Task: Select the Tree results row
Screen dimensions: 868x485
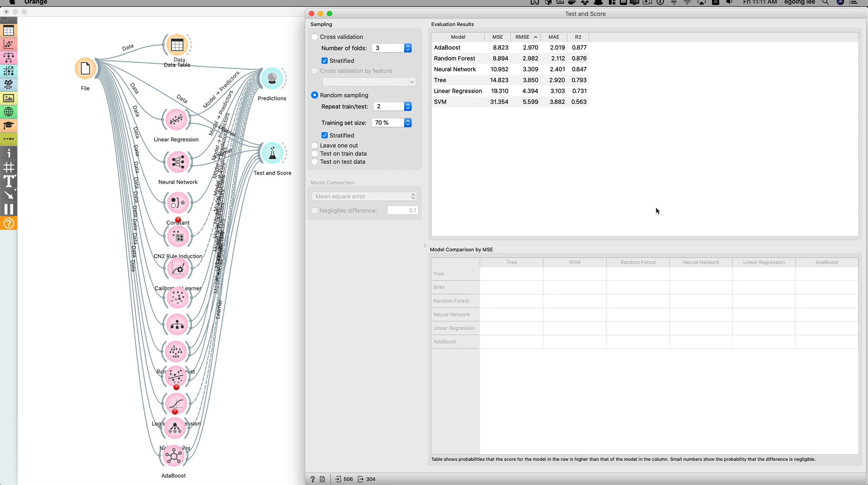Action: point(510,80)
